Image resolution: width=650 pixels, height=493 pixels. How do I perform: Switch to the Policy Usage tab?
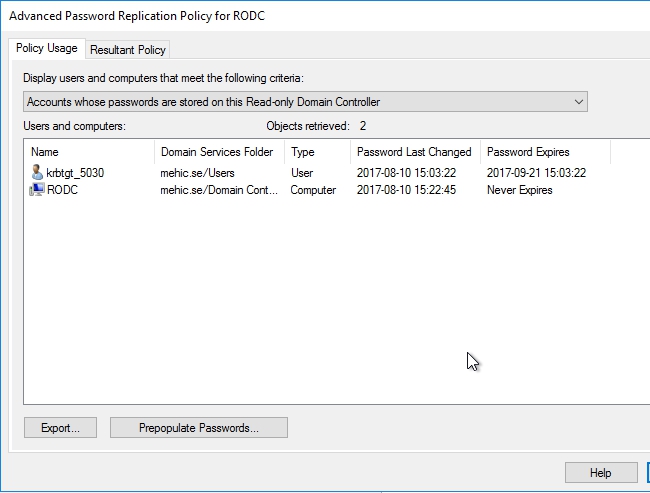pos(46,48)
